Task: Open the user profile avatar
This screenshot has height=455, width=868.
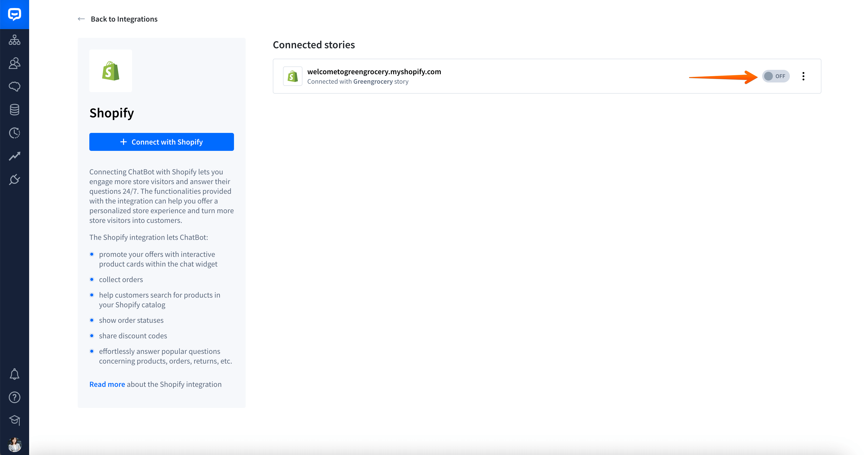Action: (15, 445)
